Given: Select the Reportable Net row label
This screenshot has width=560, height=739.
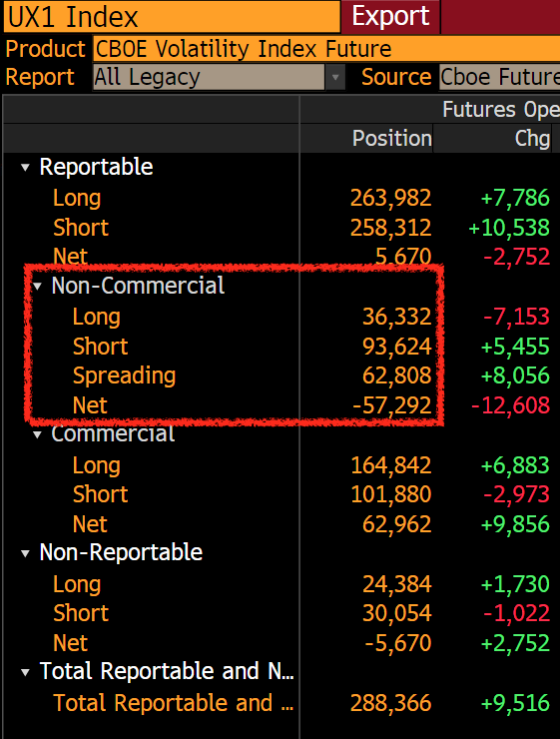Looking at the screenshot, I should coord(70,257).
